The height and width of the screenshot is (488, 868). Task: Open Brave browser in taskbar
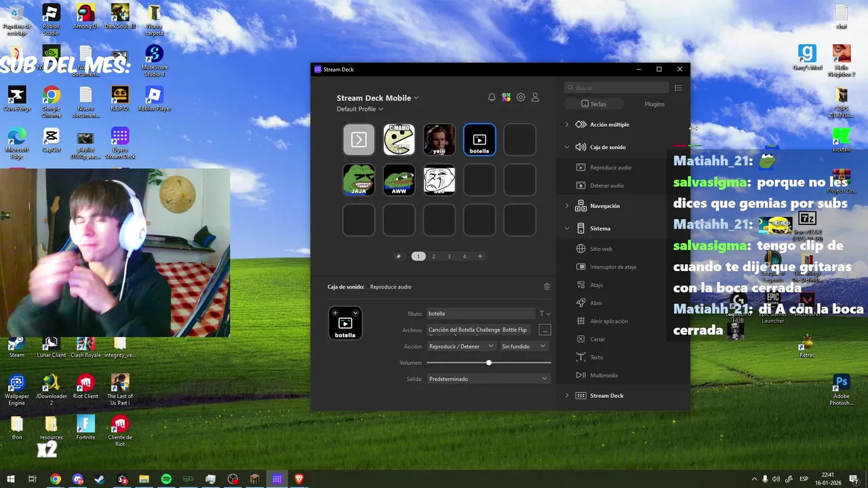299,479
